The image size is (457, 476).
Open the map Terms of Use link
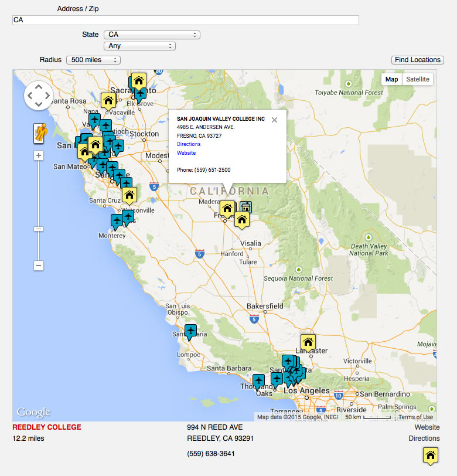click(416, 417)
